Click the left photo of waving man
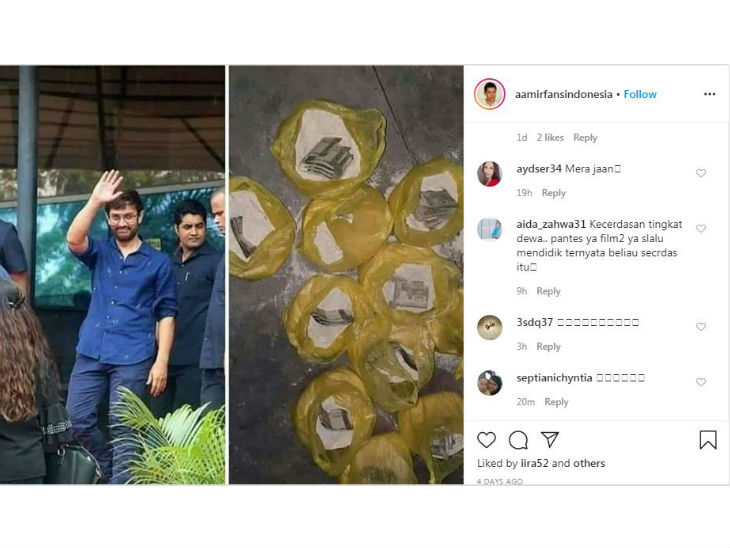This screenshot has height=548, width=730. [112, 275]
